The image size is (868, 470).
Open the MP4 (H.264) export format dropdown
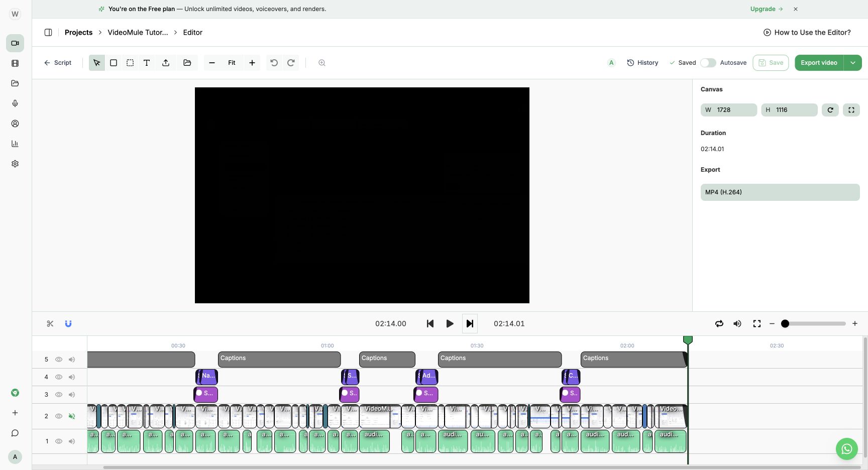click(780, 192)
